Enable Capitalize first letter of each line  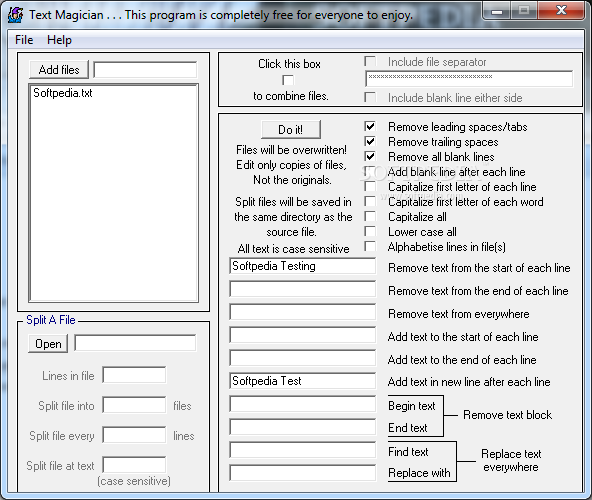pos(370,187)
